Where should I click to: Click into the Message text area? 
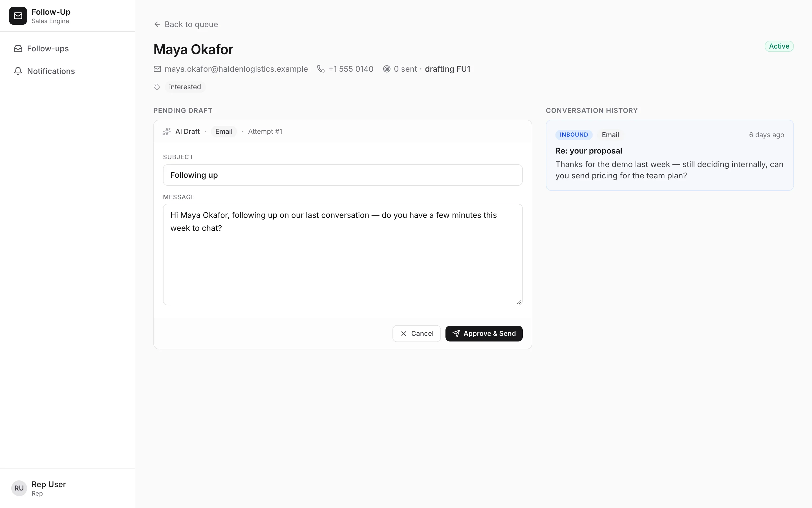coord(343,254)
